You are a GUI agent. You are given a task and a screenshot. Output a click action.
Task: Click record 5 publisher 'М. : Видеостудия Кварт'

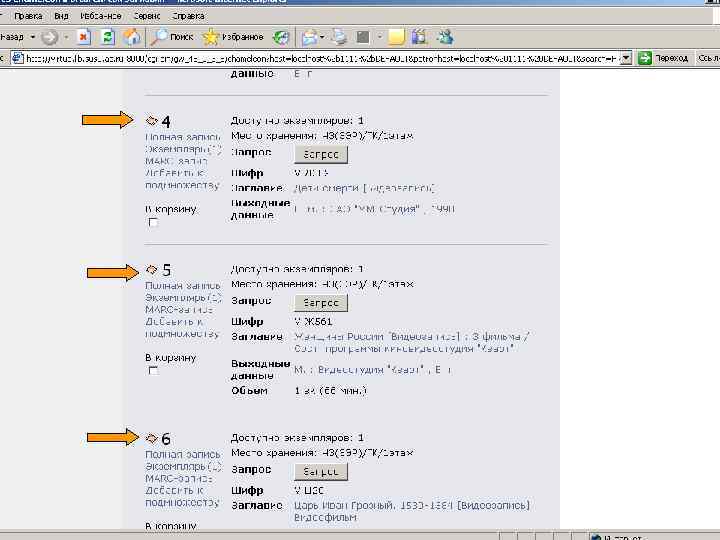pos(358,370)
